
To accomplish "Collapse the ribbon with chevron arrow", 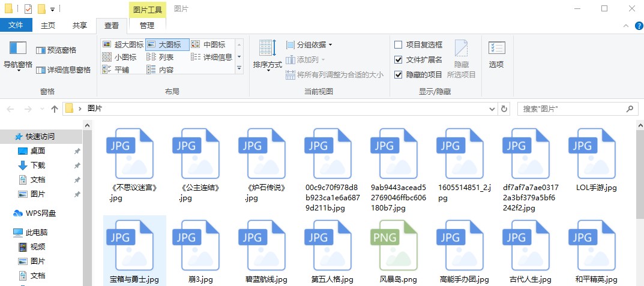I will tap(626, 25).
